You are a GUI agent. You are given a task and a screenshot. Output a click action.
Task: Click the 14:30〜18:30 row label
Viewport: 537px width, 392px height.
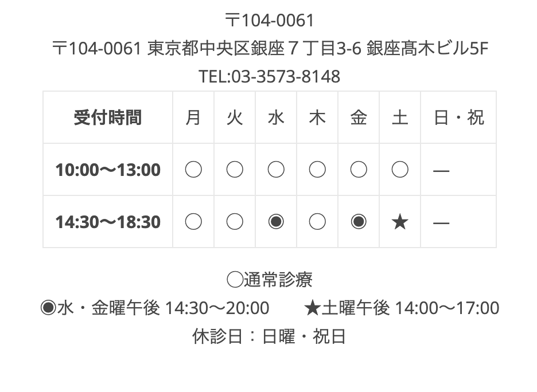pos(108,222)
